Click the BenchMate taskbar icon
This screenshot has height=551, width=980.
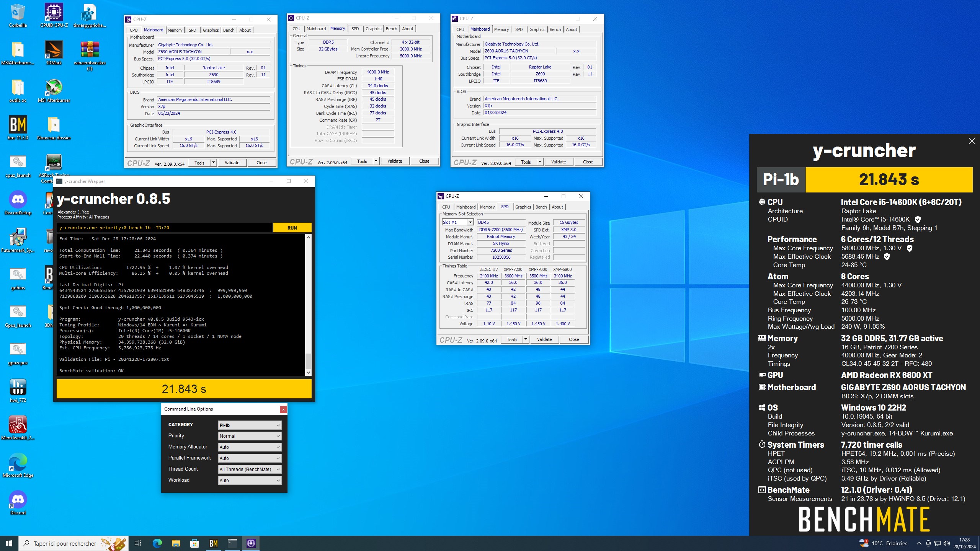(x=213, y=543)
